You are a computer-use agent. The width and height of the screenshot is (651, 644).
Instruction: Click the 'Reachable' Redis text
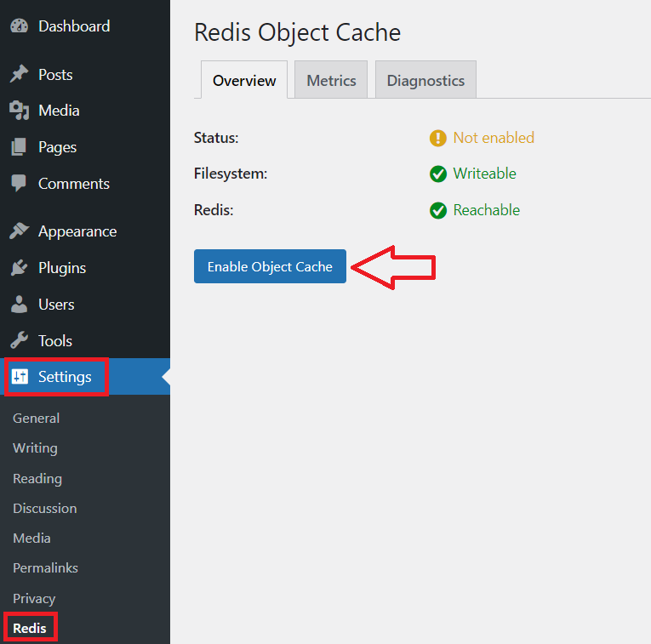click(486, 210)
